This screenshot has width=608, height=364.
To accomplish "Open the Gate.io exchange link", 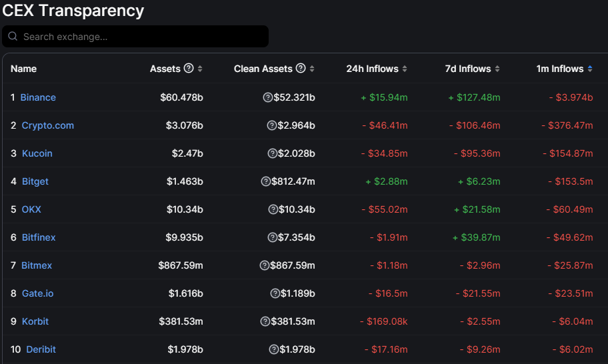I will pos(37,293).
